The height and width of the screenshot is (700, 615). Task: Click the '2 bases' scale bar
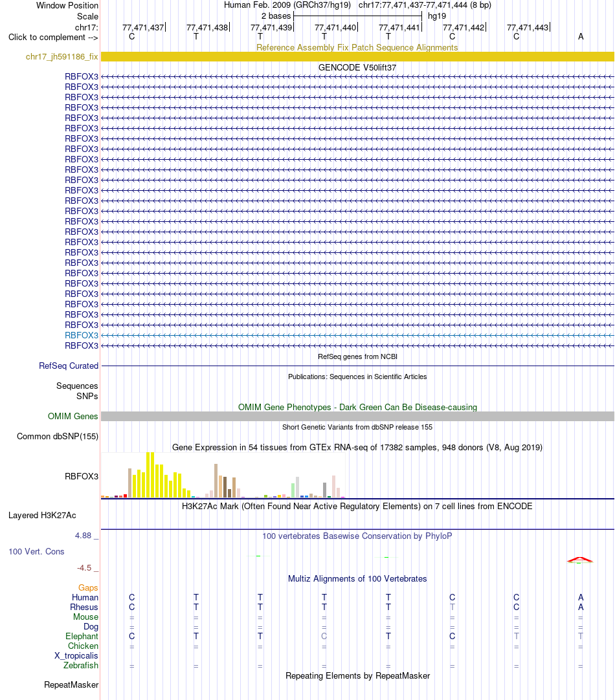pos(357,16)
